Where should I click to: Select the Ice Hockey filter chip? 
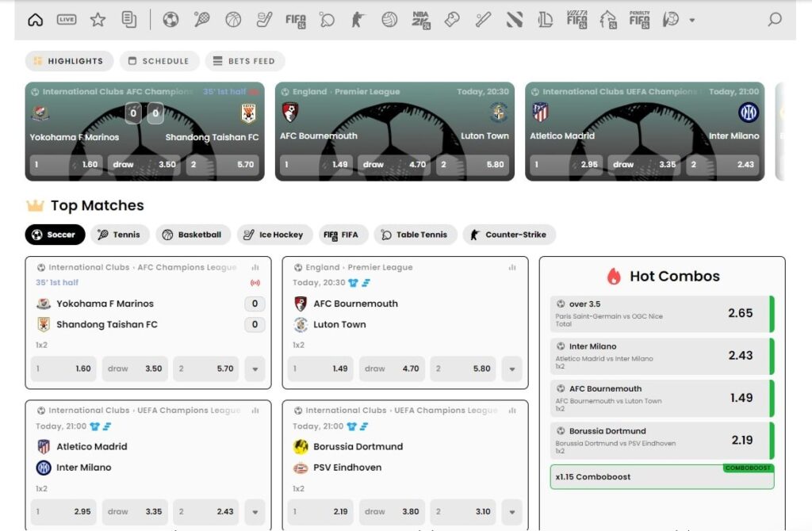[x=273, y=235]
